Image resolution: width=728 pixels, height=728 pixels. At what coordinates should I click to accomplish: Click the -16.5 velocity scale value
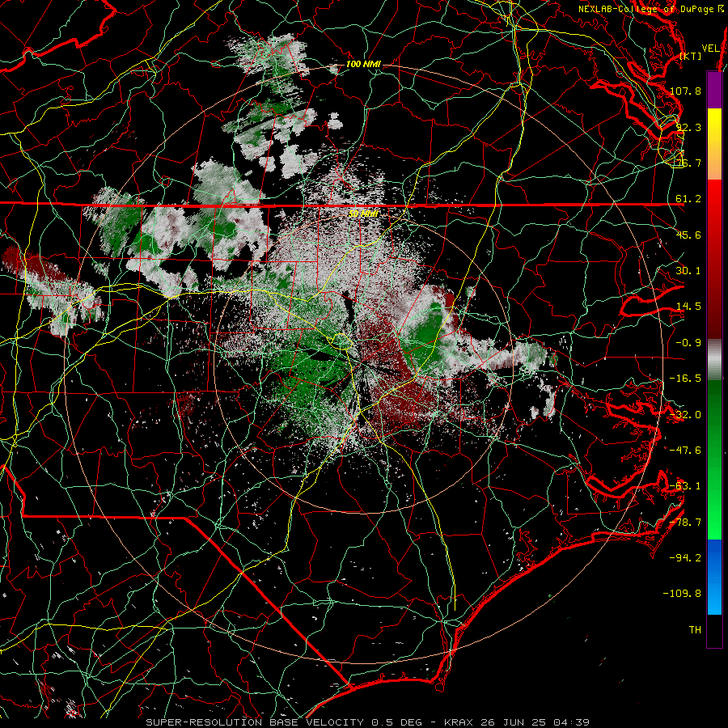[x=685, y=379]
